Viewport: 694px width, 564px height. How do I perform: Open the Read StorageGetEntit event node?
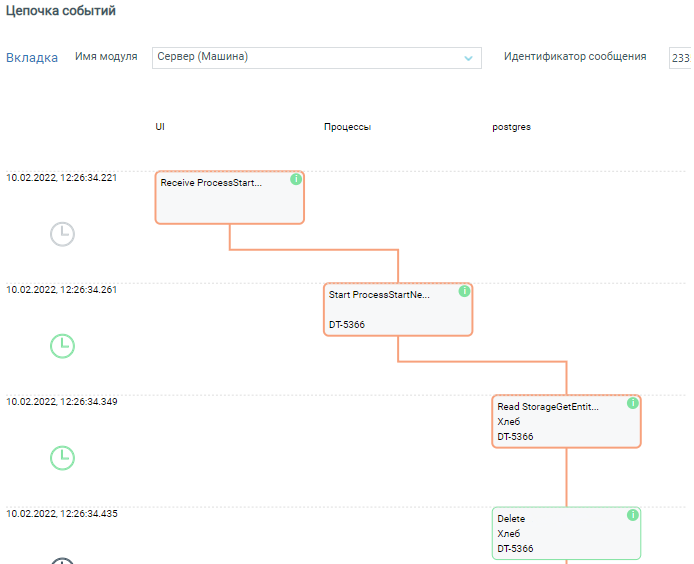click(x=566, y=421)
